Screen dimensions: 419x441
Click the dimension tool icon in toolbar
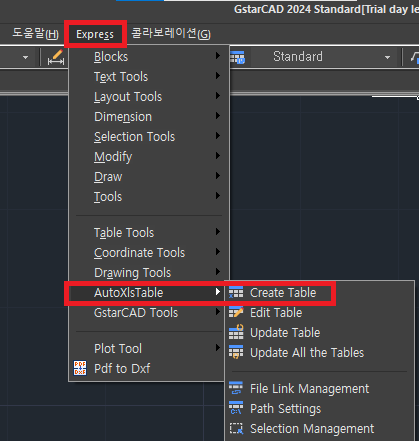click(56, 57)
